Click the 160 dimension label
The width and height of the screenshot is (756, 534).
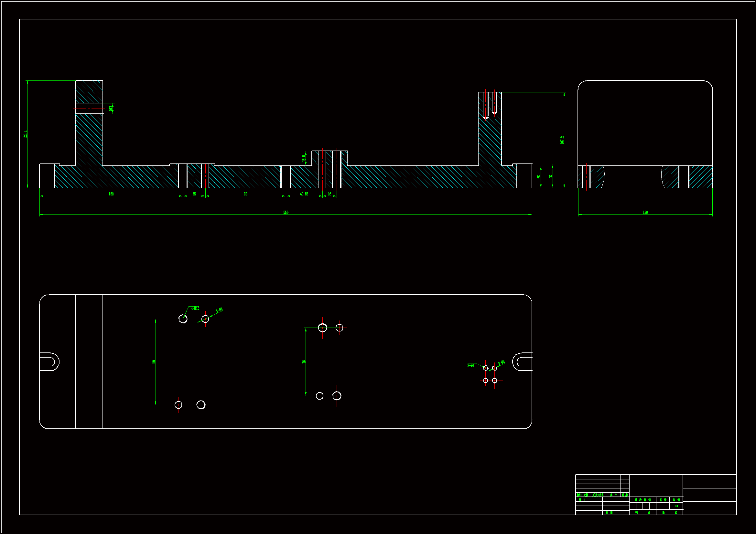(111, 194)
